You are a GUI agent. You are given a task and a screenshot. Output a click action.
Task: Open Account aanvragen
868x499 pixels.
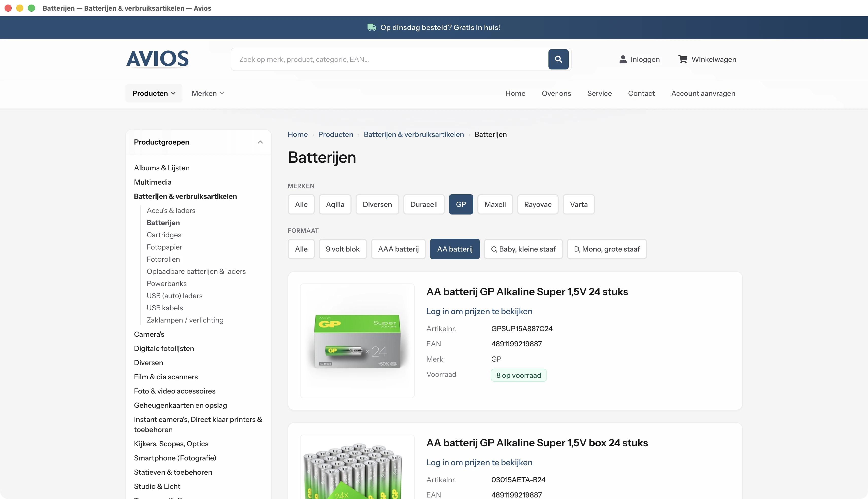(703, 93)
